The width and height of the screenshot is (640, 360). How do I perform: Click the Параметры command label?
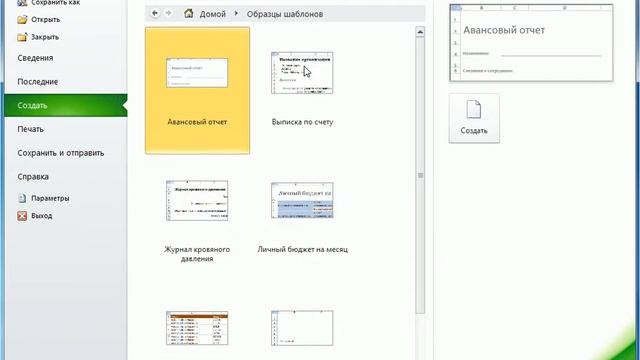coord(50,198)
